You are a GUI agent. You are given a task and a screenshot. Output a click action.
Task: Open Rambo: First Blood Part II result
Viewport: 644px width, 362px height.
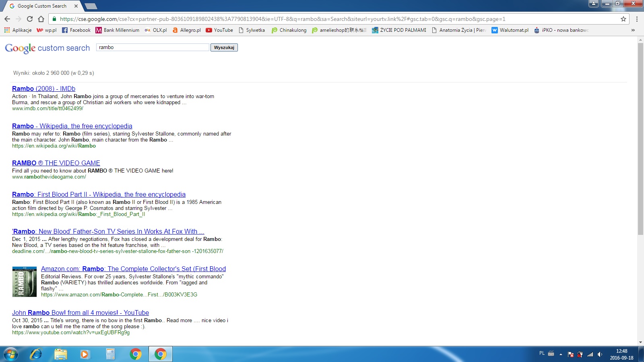[x=99, y=194]
